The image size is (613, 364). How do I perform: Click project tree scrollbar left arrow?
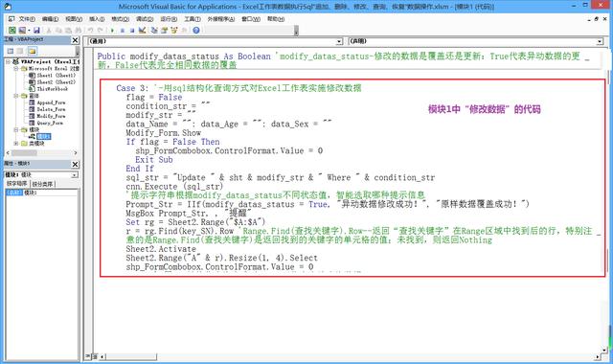click(8, 153)
